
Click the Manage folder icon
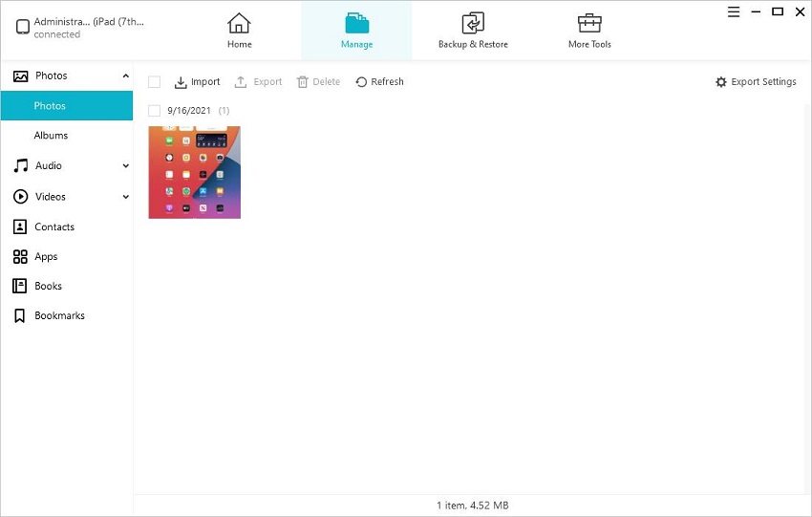click(x=357, y=23)
